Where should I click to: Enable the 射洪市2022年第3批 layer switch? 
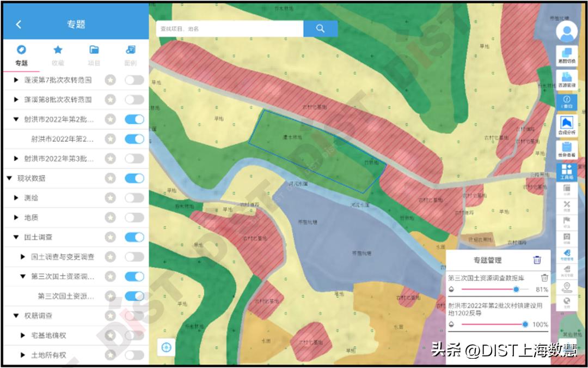tap(134, 159)
